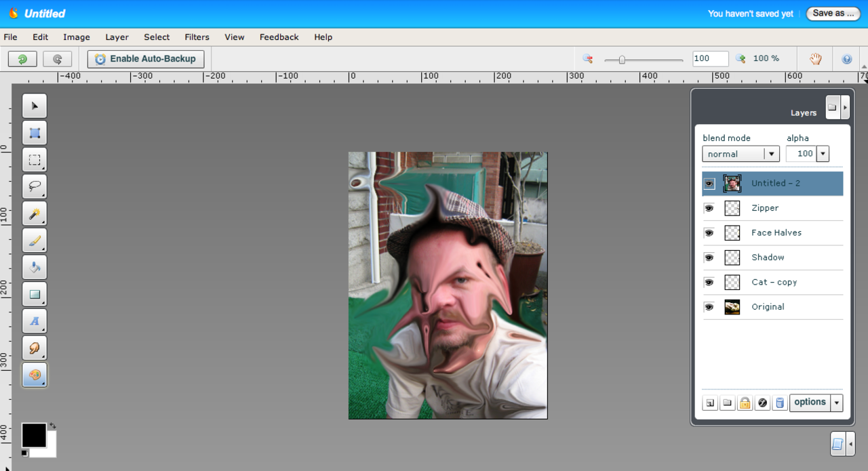
Task: Select the Transform tool in toolbar
Action: click(x=35, y=133)
